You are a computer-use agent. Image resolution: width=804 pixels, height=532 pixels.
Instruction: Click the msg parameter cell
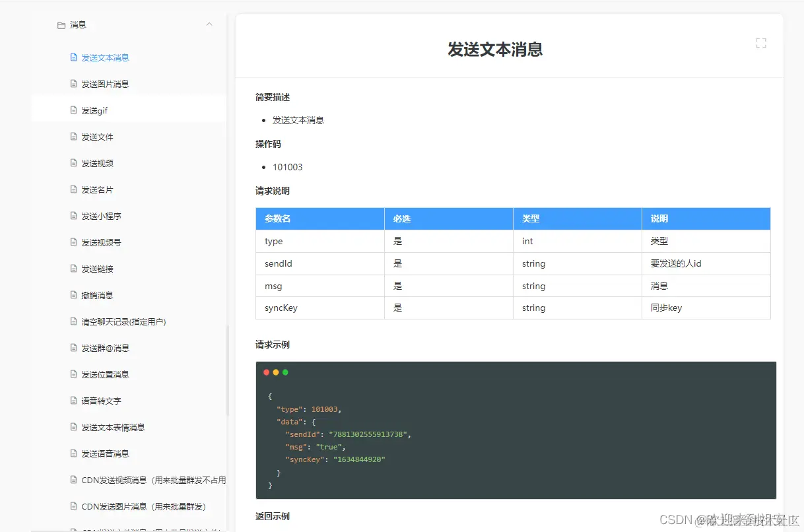(x=320, y=286)
